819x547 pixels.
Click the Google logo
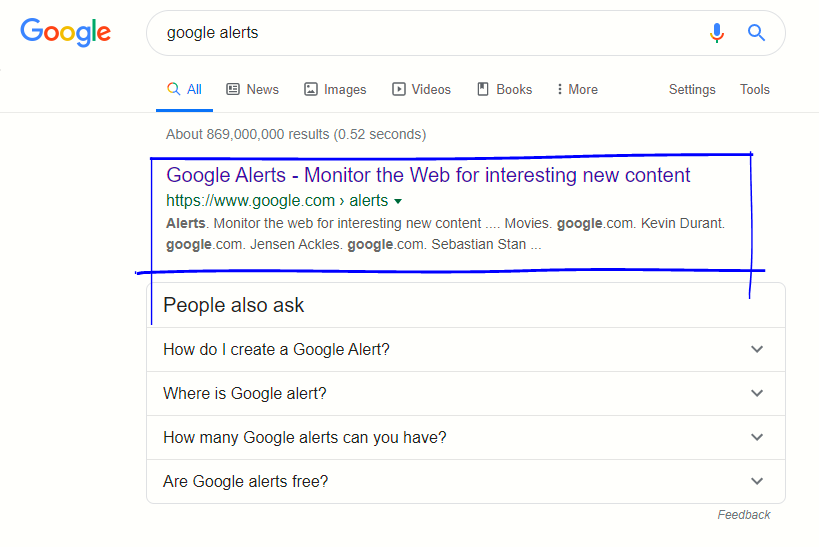pyautogui.click(x=66, y=32)
